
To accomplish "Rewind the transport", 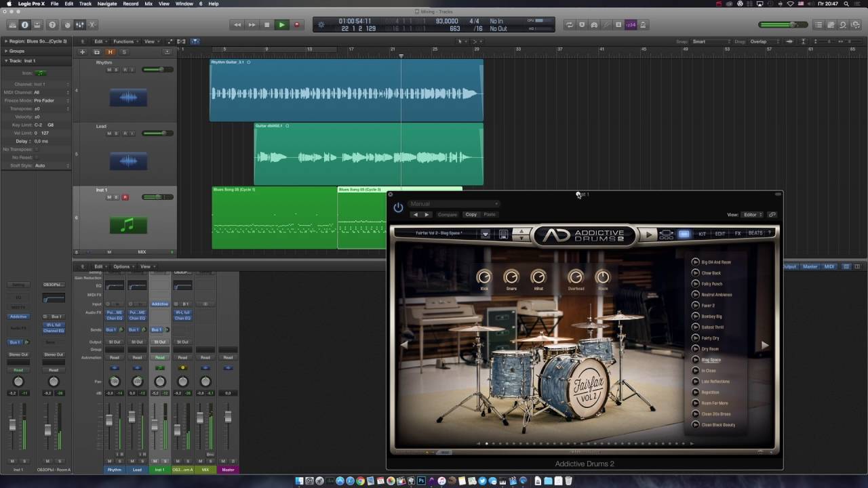I will pyautogui.click(x=237, y=25).
